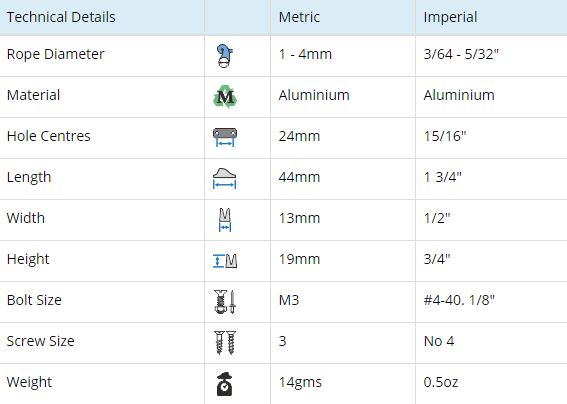
Task: Click the Technical Details header cell
Action: click(x=61, y=17)
